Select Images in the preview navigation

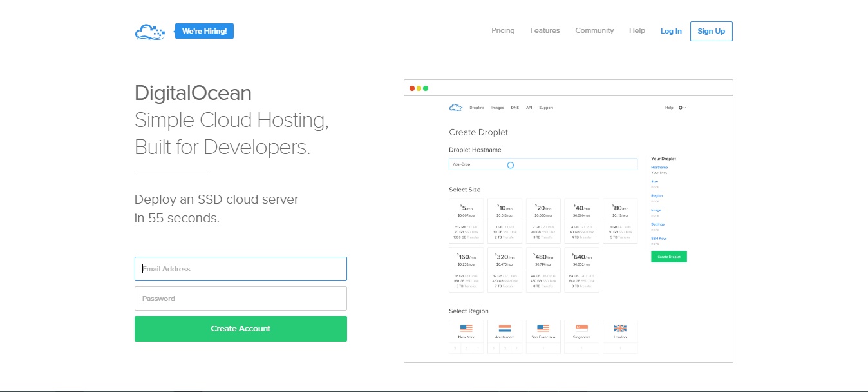click(x=497, y=108)
